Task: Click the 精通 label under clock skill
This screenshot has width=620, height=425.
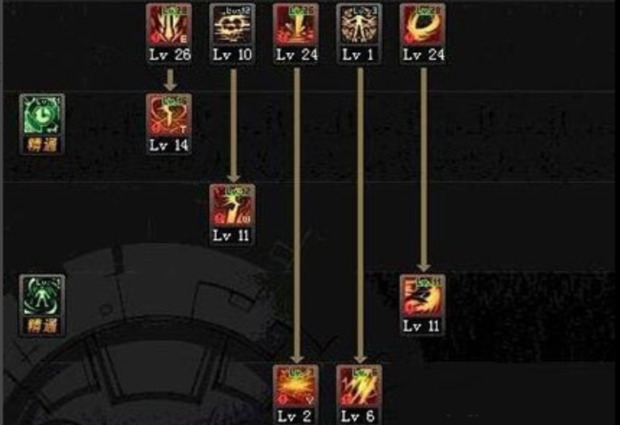Action: click(42, 145)
